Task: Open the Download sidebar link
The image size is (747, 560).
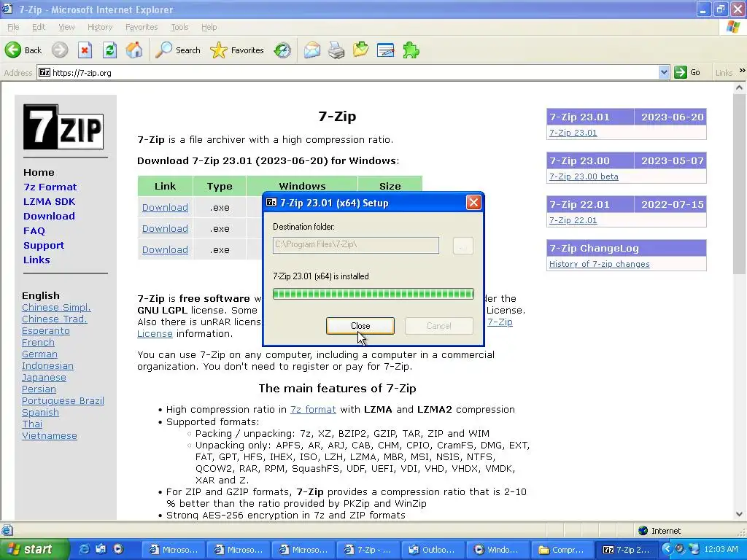Action: pyautogui.click(x=49, y=216)
